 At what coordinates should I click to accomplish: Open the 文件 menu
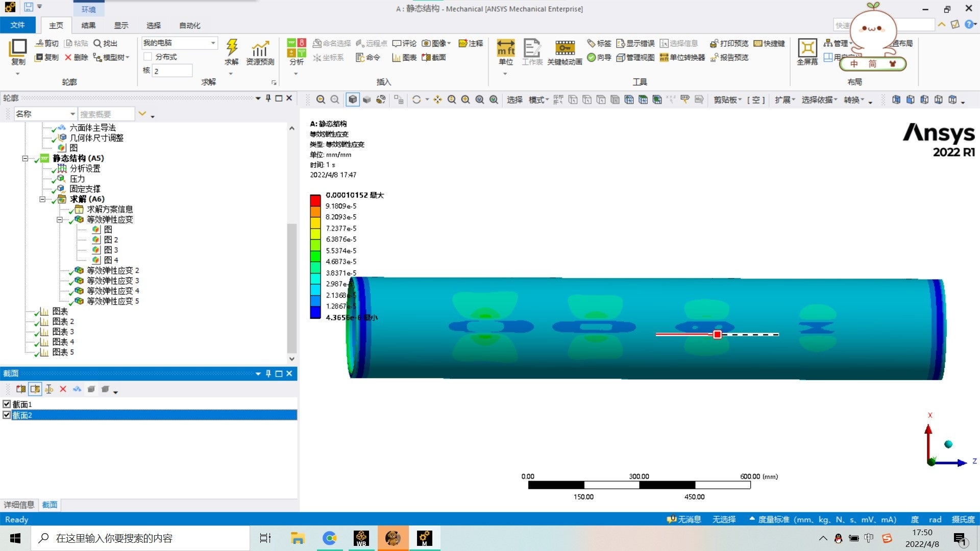[18, 25]
